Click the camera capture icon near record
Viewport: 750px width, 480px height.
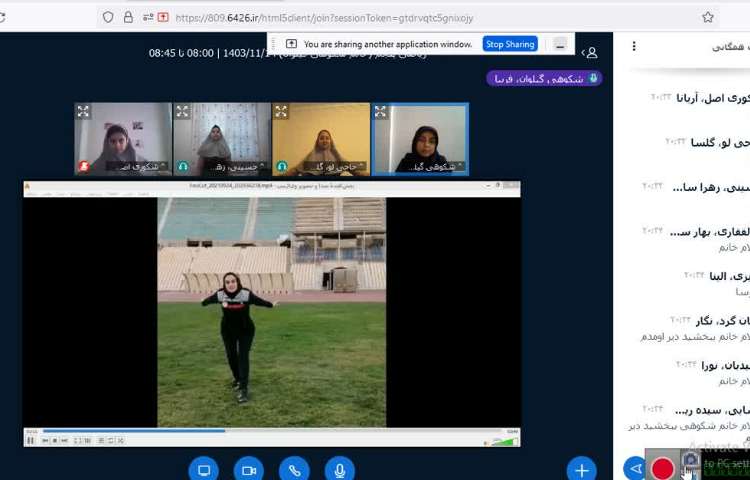(690, 459)
